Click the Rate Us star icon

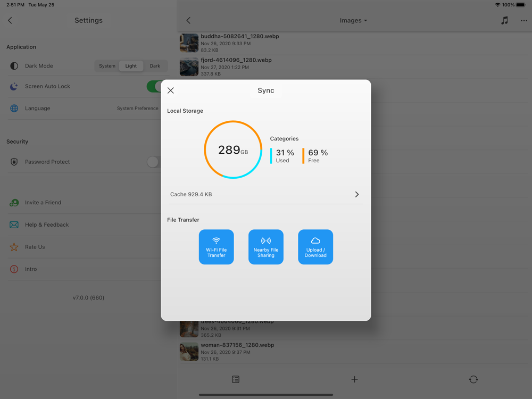[x=14, y=247]
